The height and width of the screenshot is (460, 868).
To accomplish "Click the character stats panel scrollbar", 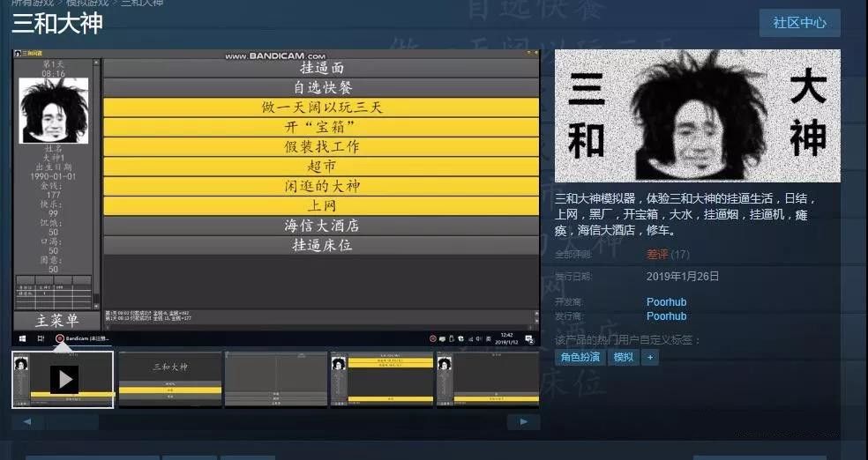I will coord(96,184).
